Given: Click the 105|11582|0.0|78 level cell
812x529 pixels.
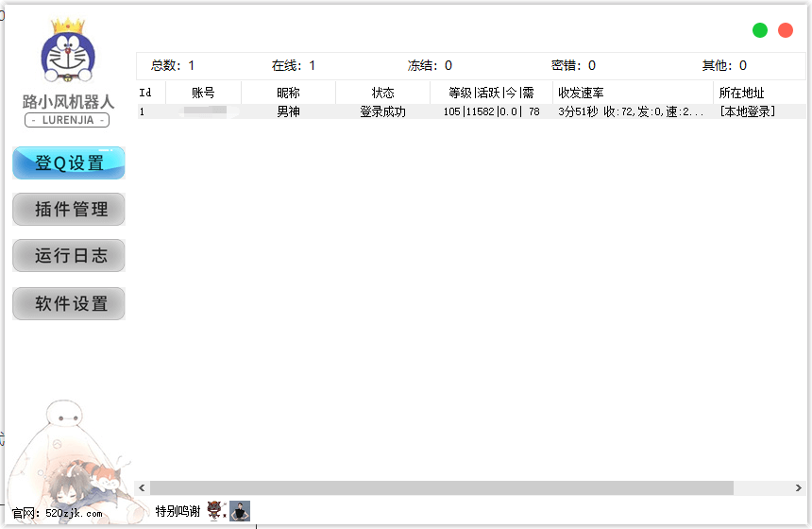Looking at the screenshot, I should (491, 111).
